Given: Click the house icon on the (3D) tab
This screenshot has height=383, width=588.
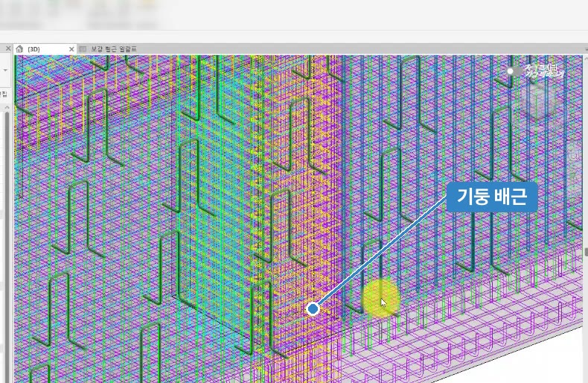Looking at the screenshot, I should click(19, 49).
